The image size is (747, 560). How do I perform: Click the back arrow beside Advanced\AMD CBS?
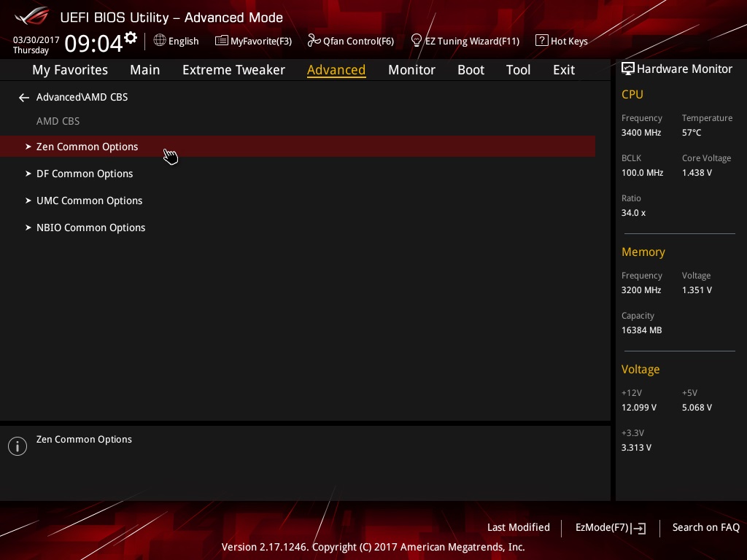[24, 98]
